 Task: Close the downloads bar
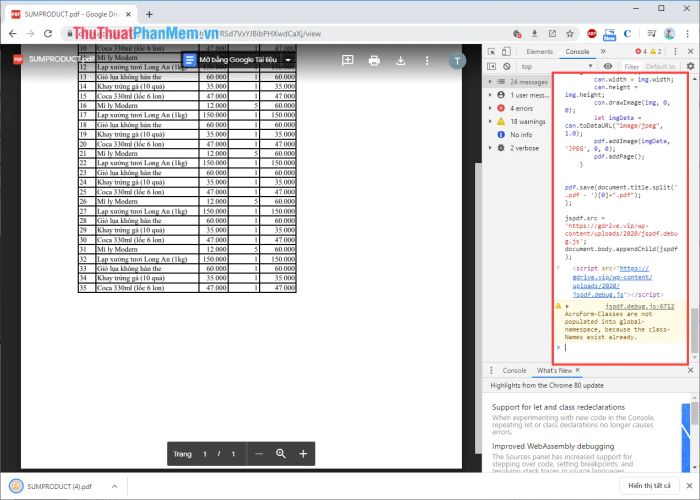(x=689, y=486)
